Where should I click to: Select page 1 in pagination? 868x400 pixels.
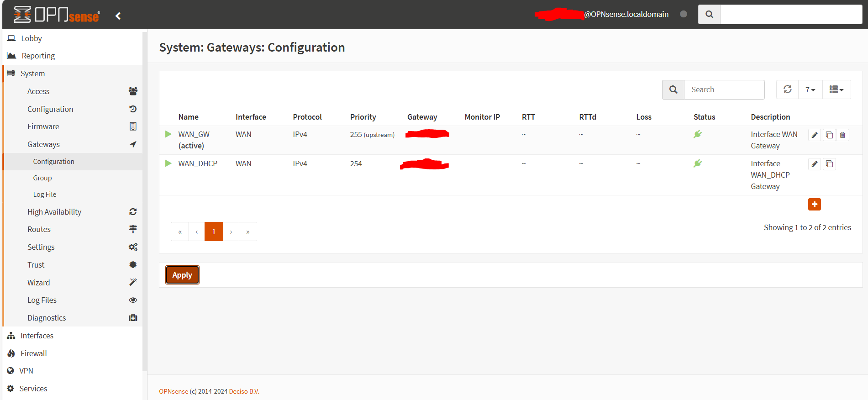[x=214, y=232]
